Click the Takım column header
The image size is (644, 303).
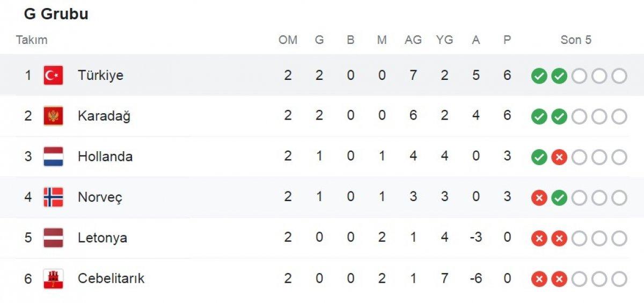click(32, 40)
